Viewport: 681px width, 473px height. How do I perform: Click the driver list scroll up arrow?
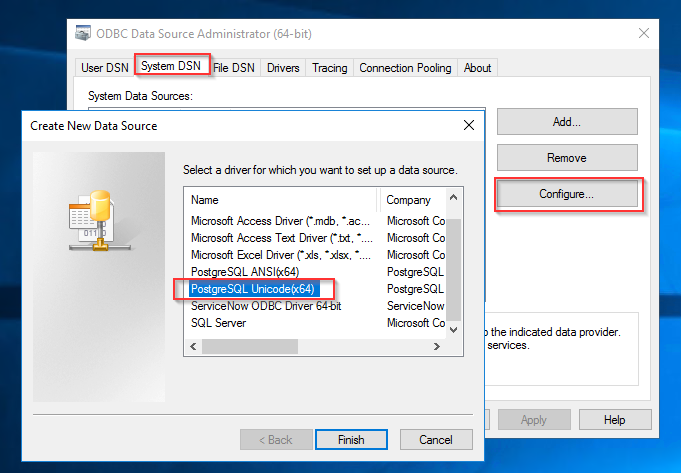[453, 198]
